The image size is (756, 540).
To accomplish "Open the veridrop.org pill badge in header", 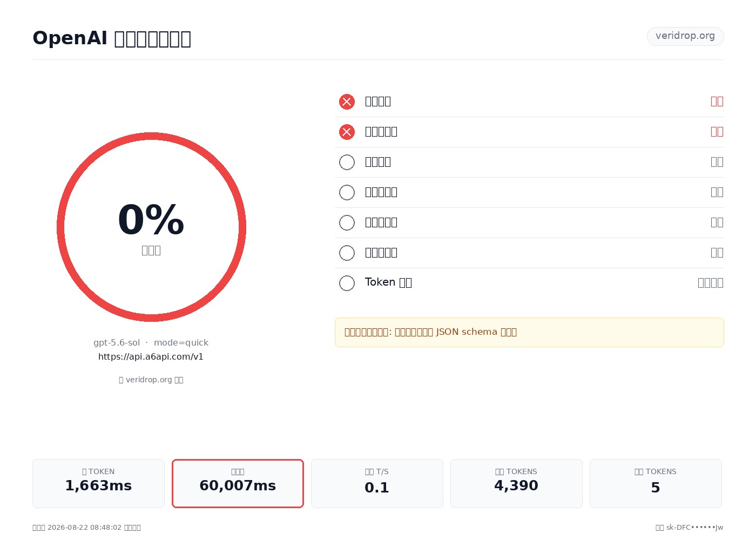I will (685, 36).
